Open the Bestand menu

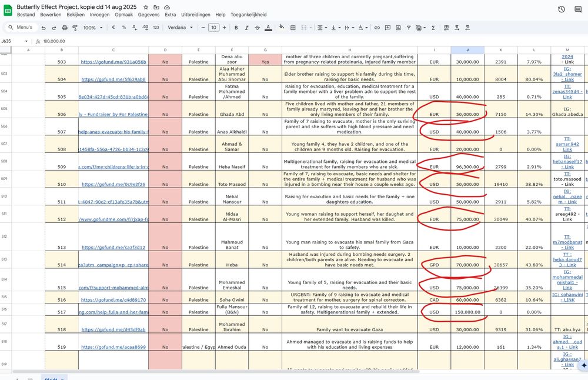pyautogui.click(x=26, y=15)
